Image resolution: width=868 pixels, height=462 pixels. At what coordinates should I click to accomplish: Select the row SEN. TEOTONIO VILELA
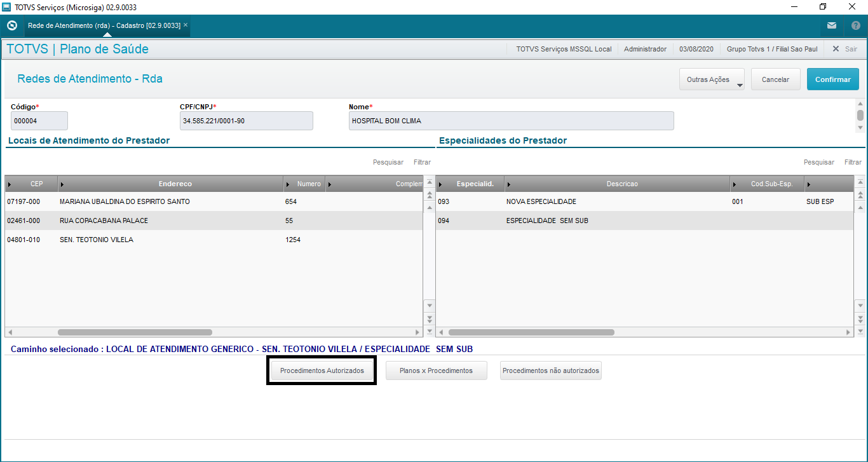point(214,240)
